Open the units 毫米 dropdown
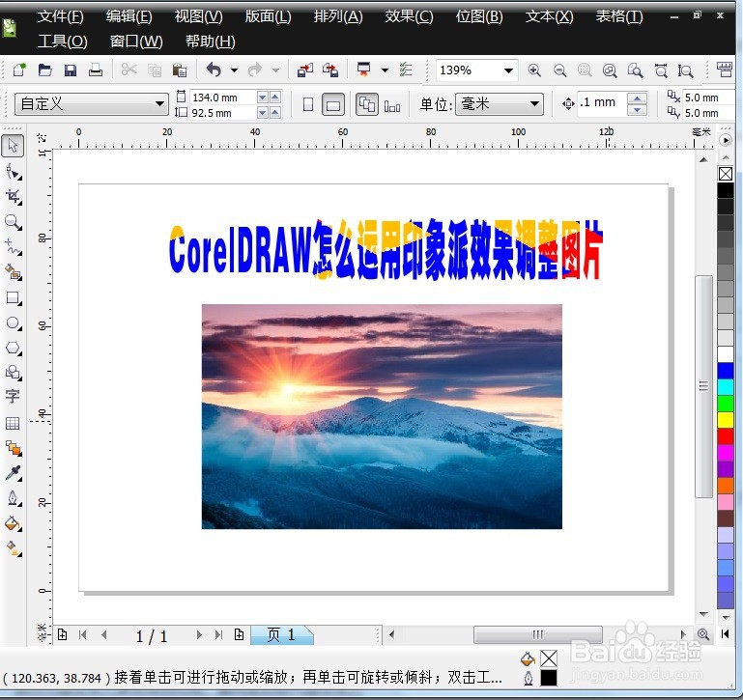The image size is (743, 700). click(534, 103)
